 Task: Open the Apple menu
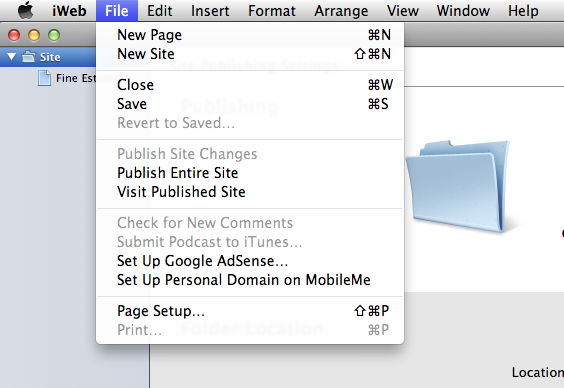(26, 10)
